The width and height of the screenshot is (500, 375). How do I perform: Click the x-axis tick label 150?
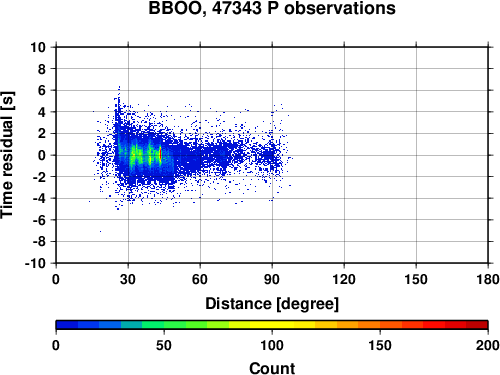(x=416, y=279)
